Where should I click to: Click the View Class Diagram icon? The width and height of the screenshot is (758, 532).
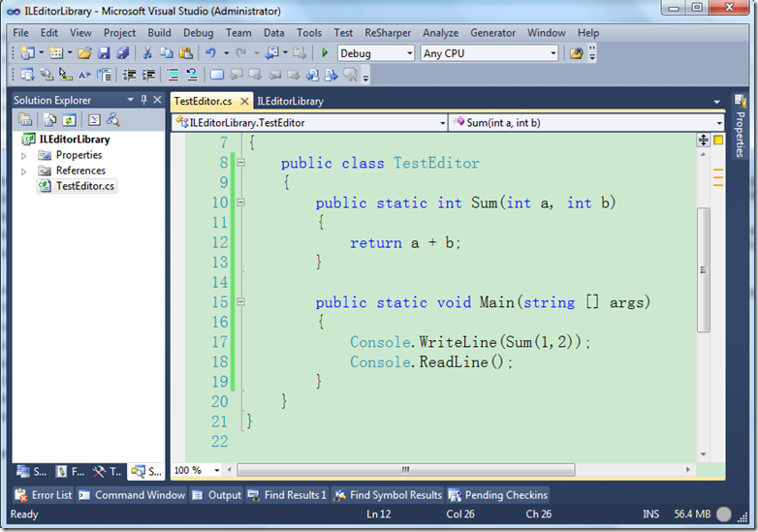113,119
